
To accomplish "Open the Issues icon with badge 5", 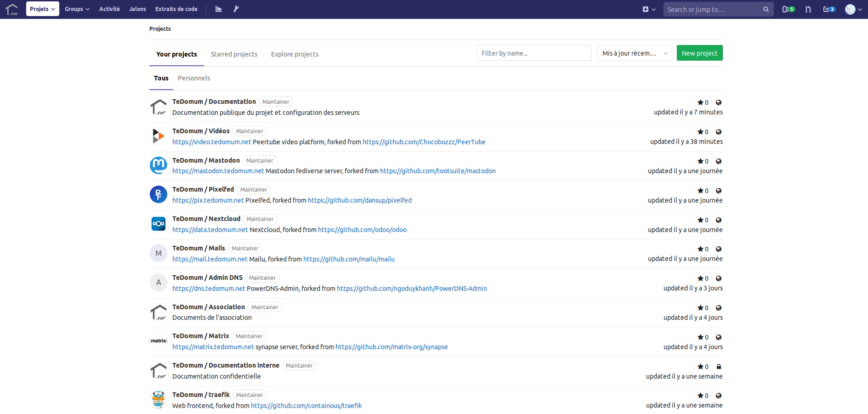I will pyautogui.click(x=788, y=9).
